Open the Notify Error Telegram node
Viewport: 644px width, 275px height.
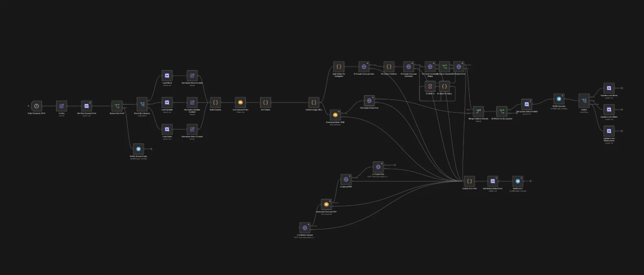518,181
